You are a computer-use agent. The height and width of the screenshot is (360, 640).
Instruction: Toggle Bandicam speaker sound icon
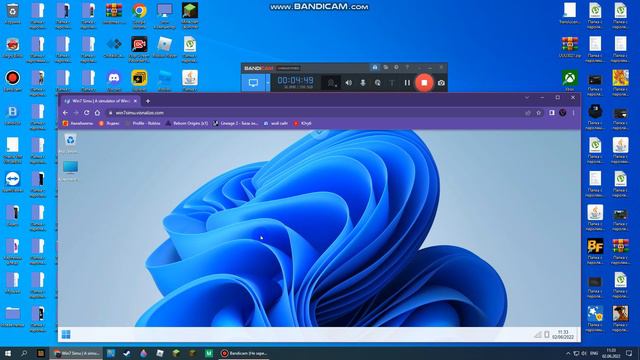click(x=348, y=83)
